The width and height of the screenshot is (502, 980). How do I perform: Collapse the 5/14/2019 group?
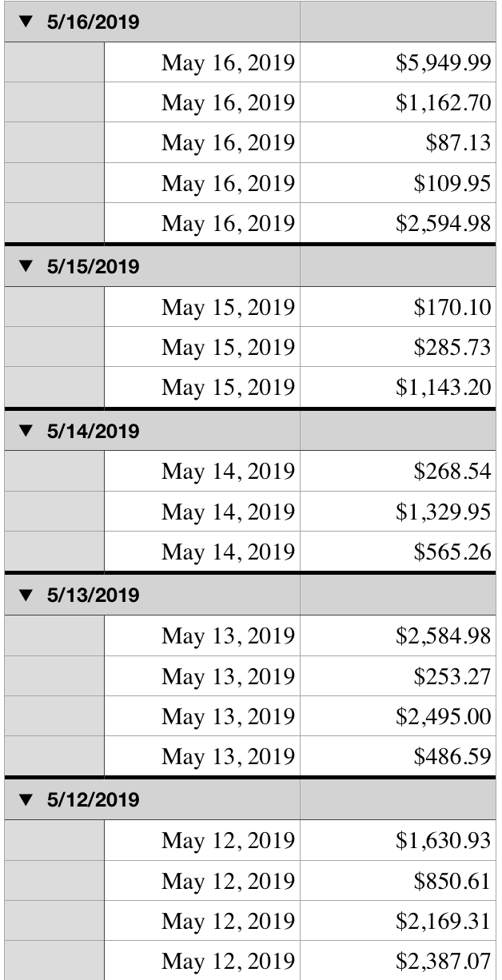29,432
